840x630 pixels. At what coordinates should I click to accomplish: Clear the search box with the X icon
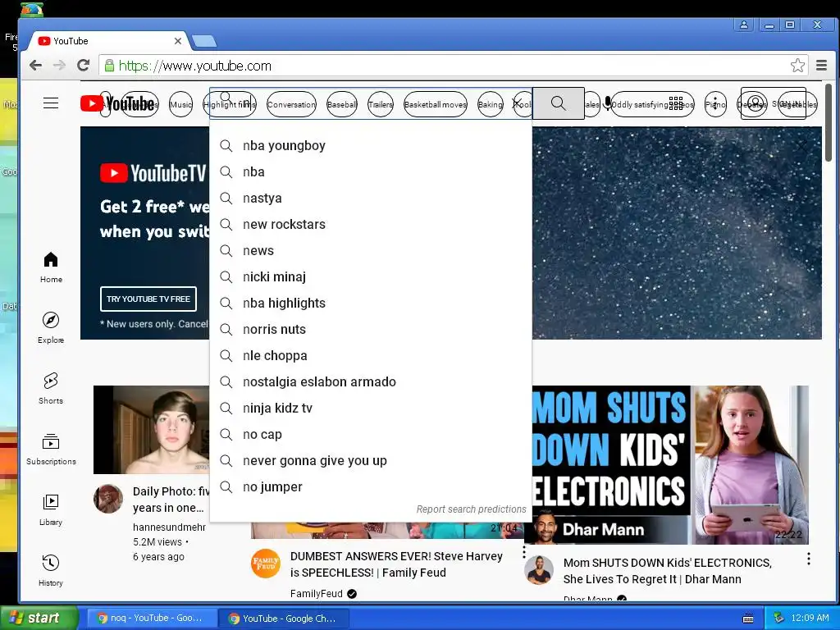[517, 103]
